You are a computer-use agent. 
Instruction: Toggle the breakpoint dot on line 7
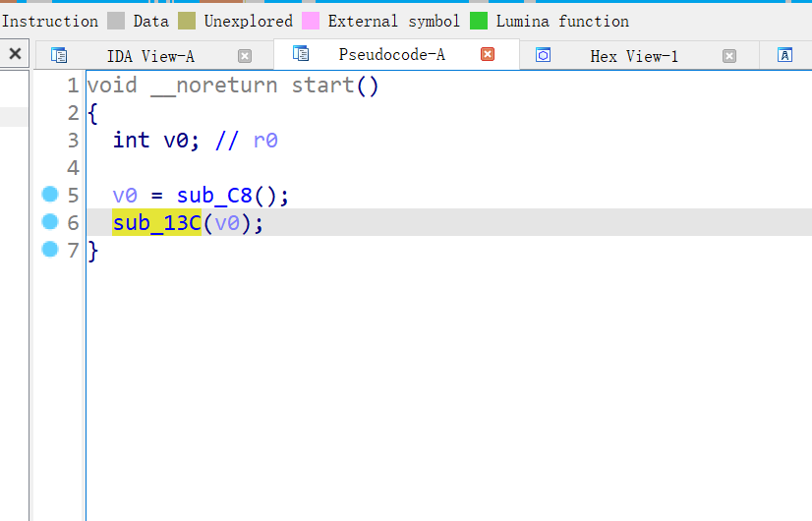pos(50,250)
